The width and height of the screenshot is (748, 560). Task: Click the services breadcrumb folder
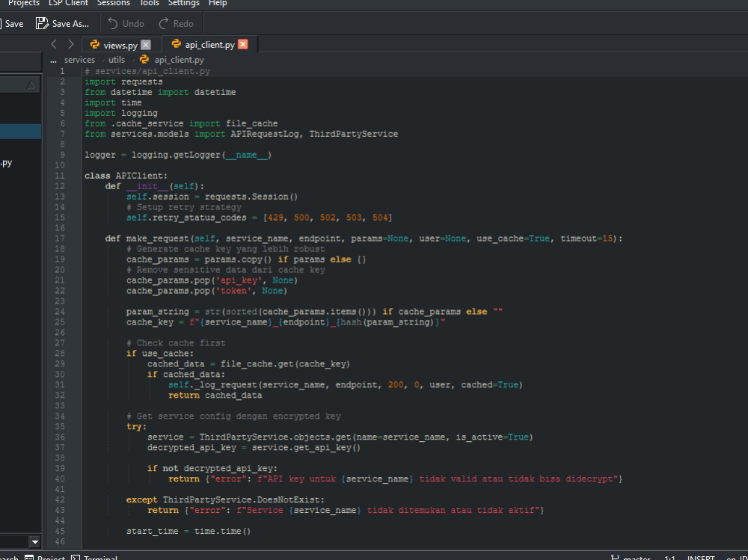[x=79, y=60]
